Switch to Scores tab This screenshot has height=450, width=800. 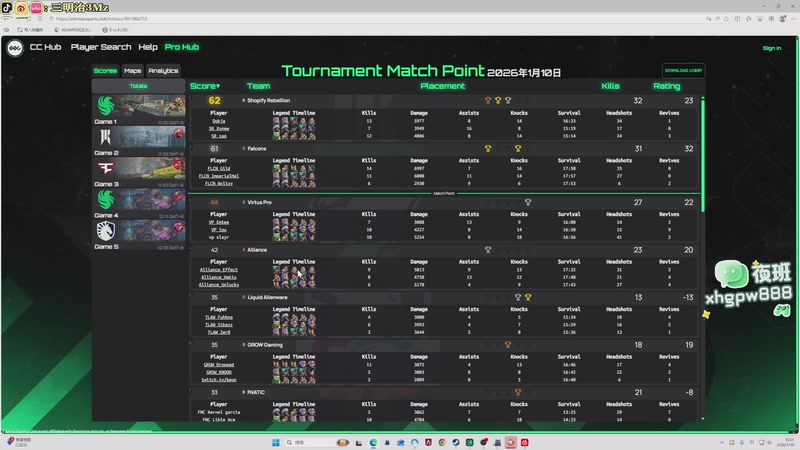point(105,70)
